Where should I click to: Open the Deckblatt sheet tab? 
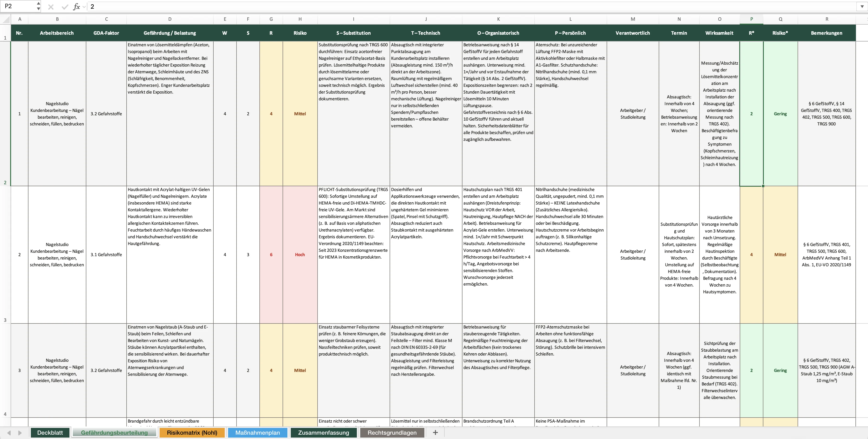point(50,432)
